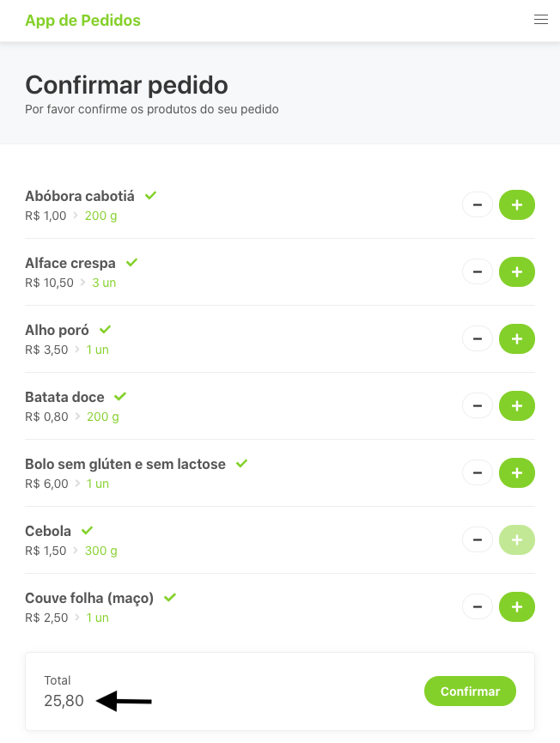Increase Couve folha (maço) quantity
This screenshot has height=743, width=560.
pyautogui.click(x=517, y=606)
